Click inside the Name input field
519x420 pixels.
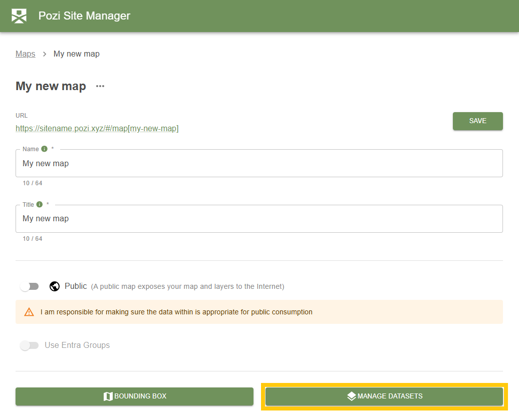(x=258, y=163)
